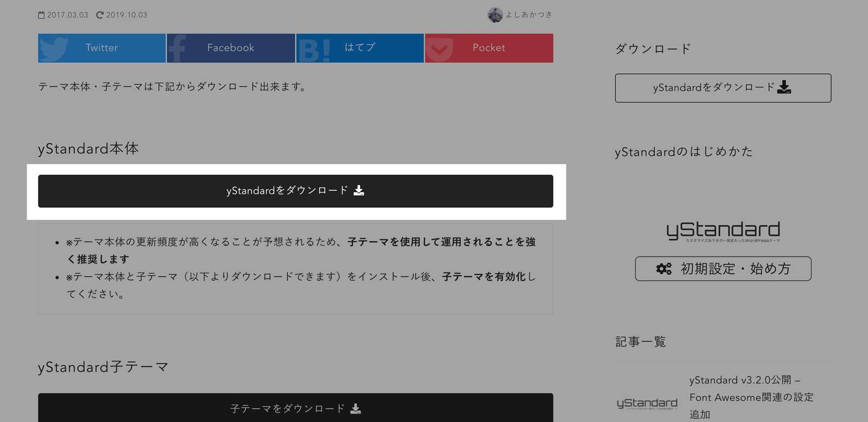This screenshot has height=422, width=868.
Task: Click the updated date 2019.10.03
Action: [x=126, y=15]
